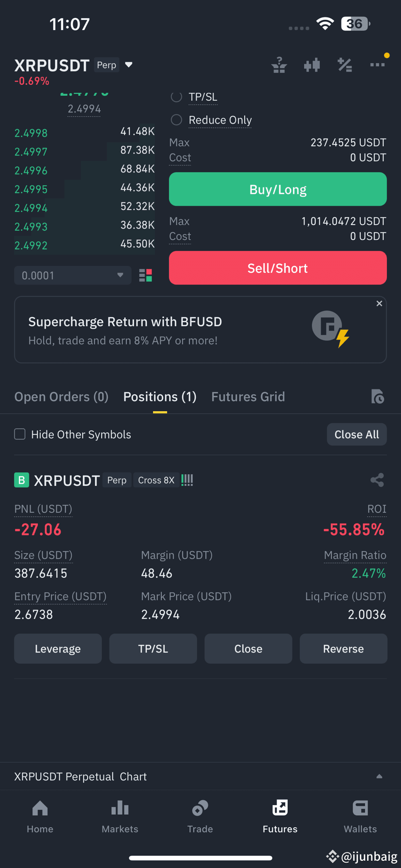Open order history document icon
The height and width of the screenshot is (868, 401).
coord(378,396)
